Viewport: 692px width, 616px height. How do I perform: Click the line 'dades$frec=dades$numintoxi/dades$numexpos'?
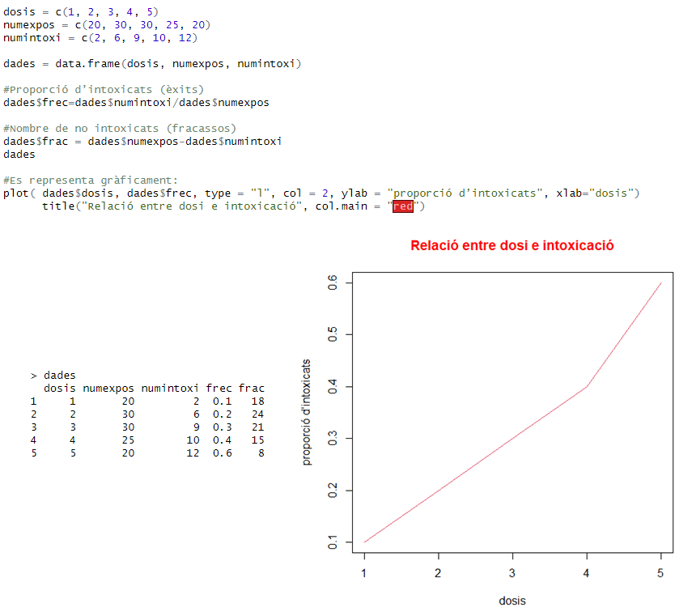tap(136, 103)
